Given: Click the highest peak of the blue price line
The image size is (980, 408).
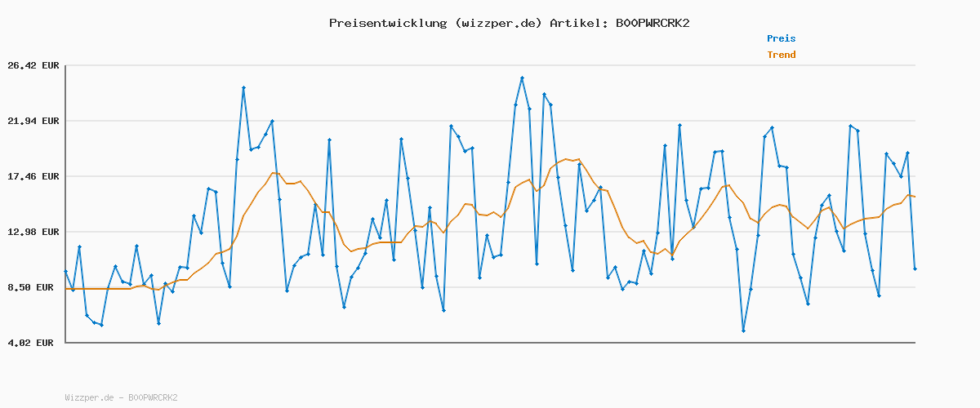Looking at the screenshot, I should [x=522, y=78].
